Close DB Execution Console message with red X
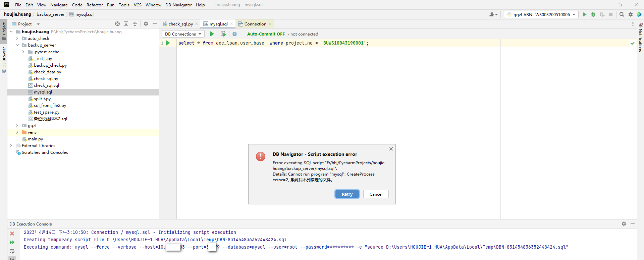Viewport: 644px width, 260px height. click(x=12, y=234)
